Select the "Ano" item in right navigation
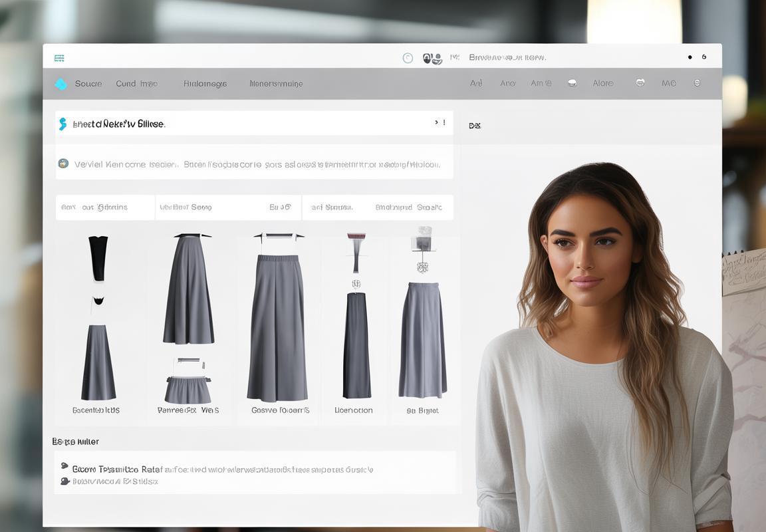 [x=507, y=83]
